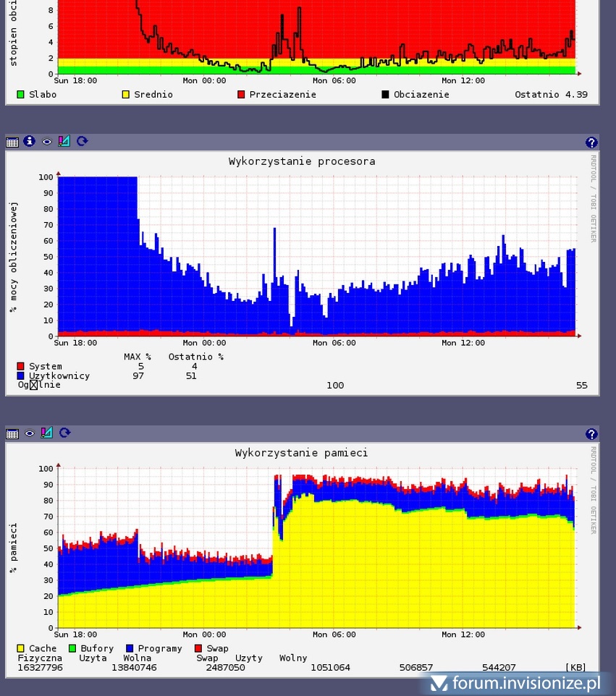Viewport: 616px width, 696px height.
Task: Open the ruler settings icon on the CPU panel
Action: coord(64,142)
